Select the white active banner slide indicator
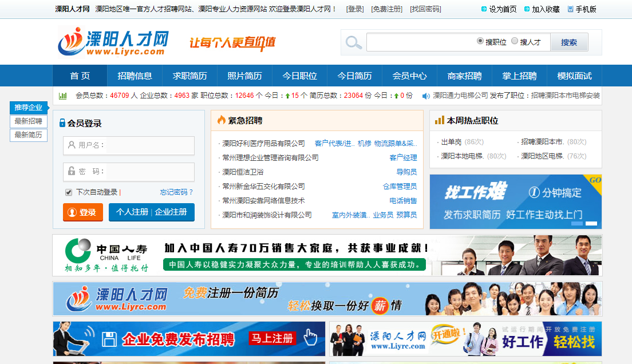This screenshot has height=364, width=632. (591, 223)
